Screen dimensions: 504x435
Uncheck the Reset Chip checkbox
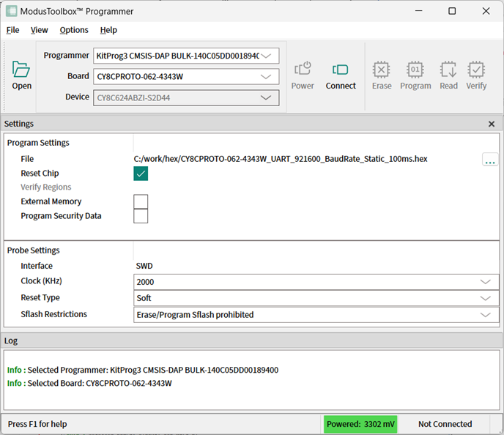click(141, 174)
